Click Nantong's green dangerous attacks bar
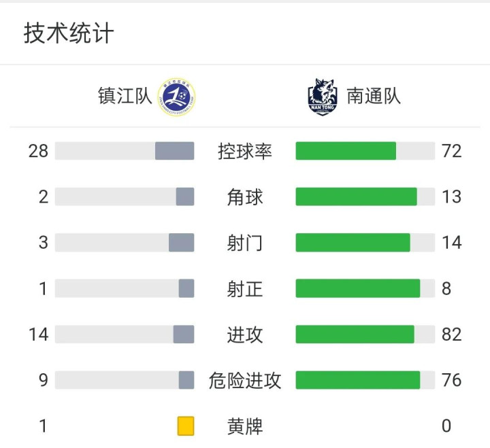This screenshot has width=490, height=448. [357, 381]
